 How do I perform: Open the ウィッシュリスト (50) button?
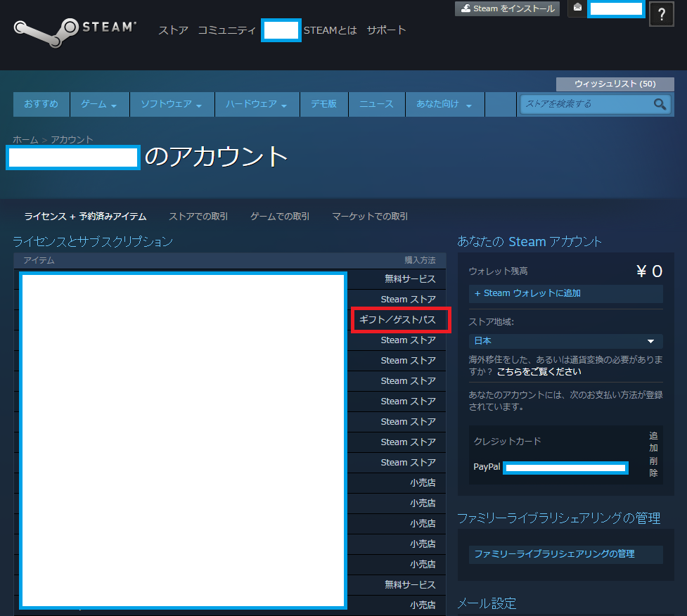[x=615, y=84]
